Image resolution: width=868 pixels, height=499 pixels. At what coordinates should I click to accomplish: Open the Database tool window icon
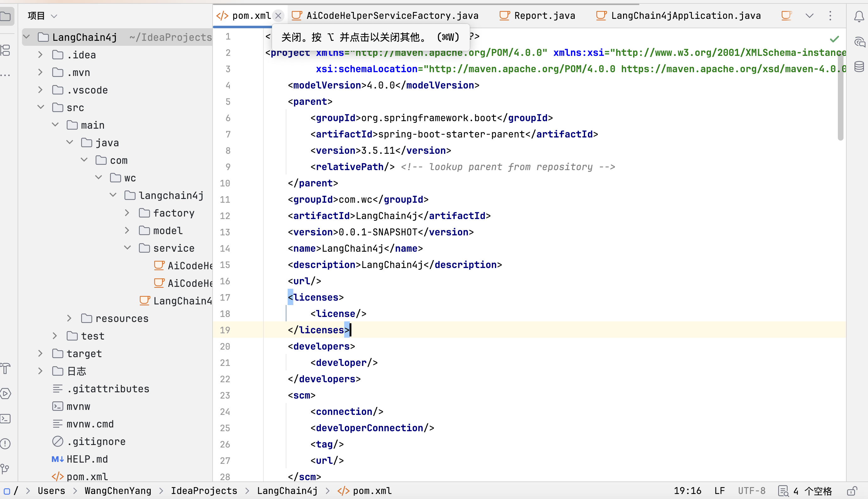pyautogui.click(x=859, y=67)
